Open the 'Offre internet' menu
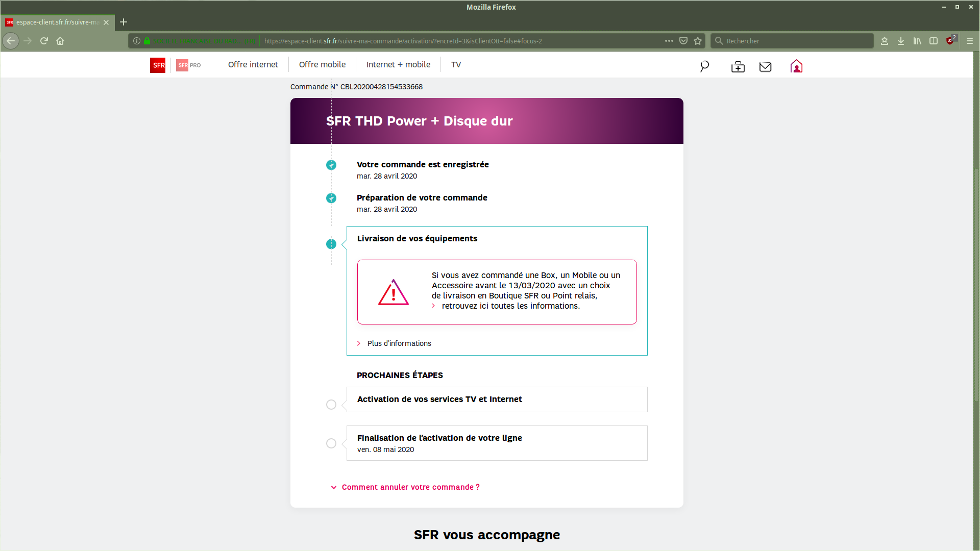 (x=253, y=65)
